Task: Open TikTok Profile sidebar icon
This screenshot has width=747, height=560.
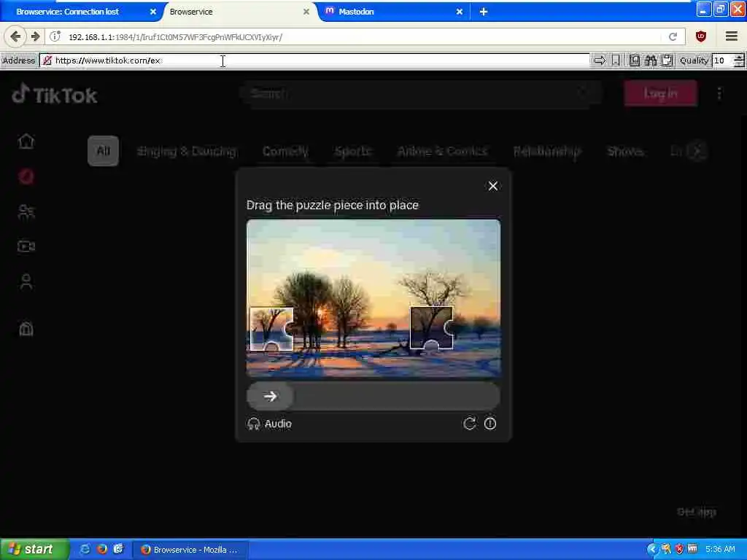Action: click(26, 281)
